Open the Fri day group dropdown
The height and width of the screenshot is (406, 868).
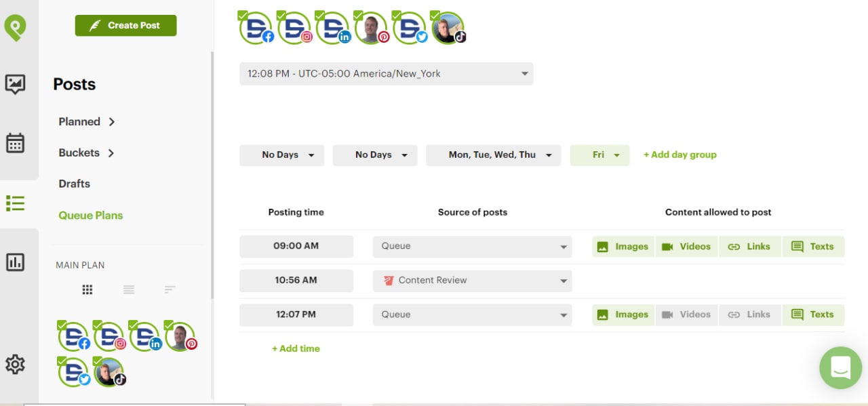pos(600,155)
